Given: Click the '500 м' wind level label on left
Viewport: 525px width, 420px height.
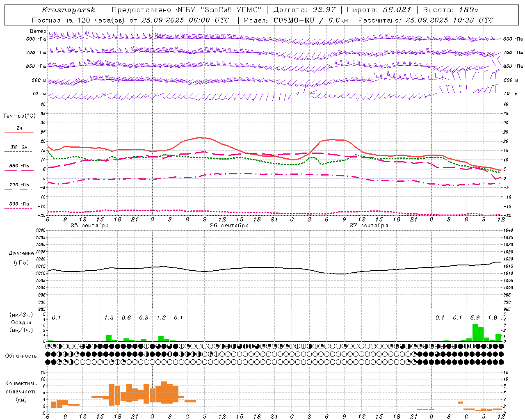Looking at the screenshot, I should (x=39, y=80).
